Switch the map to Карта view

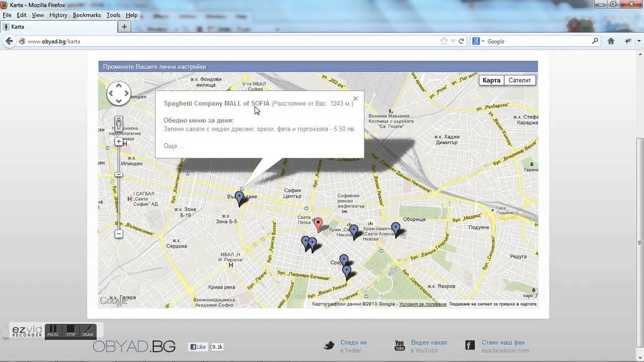(x=492, y=80)
